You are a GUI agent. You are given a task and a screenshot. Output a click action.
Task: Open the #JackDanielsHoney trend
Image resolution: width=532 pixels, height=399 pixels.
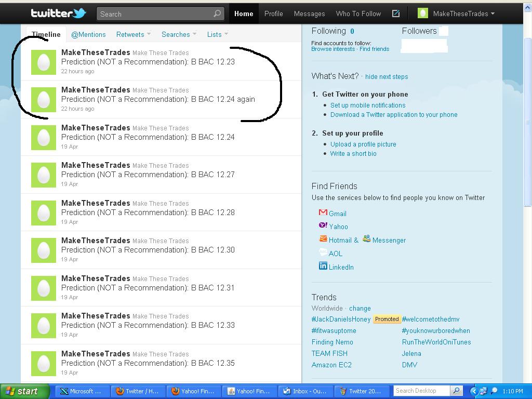[x=341, y=320]
